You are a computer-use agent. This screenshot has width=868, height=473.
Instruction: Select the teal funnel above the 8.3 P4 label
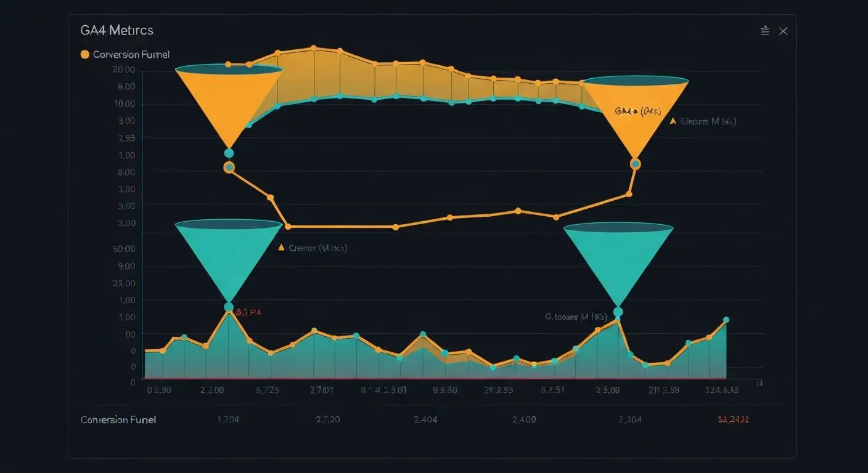tap(229, 261)
